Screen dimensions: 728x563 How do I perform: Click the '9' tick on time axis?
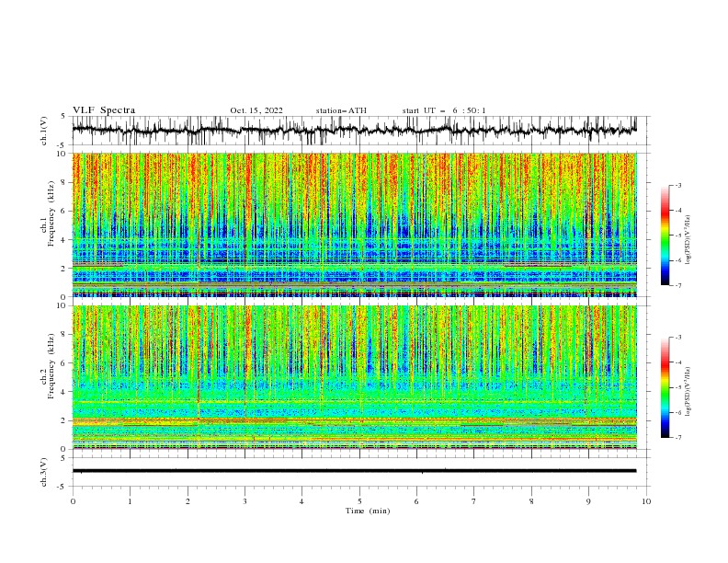point(588,501)
